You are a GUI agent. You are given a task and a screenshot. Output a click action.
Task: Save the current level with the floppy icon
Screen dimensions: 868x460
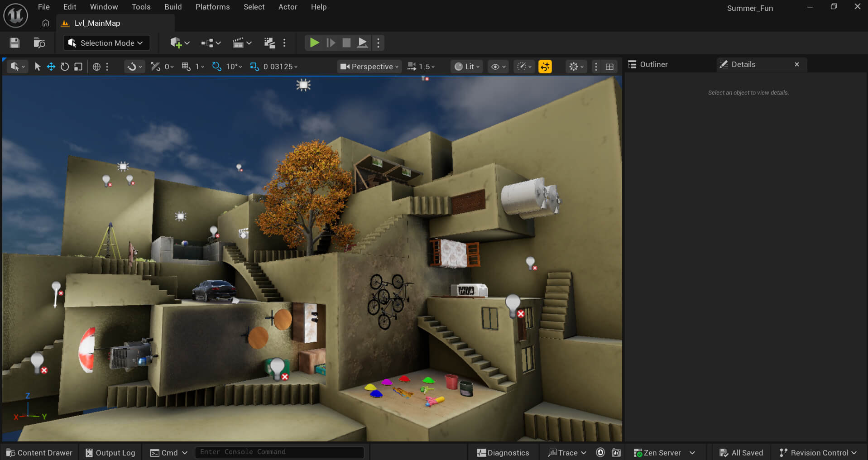pos(14,43)
